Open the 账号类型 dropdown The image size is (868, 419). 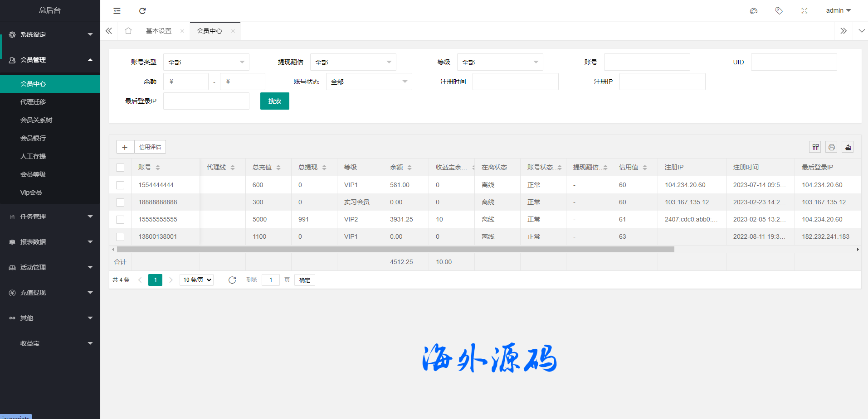click(x=206, y=62)
